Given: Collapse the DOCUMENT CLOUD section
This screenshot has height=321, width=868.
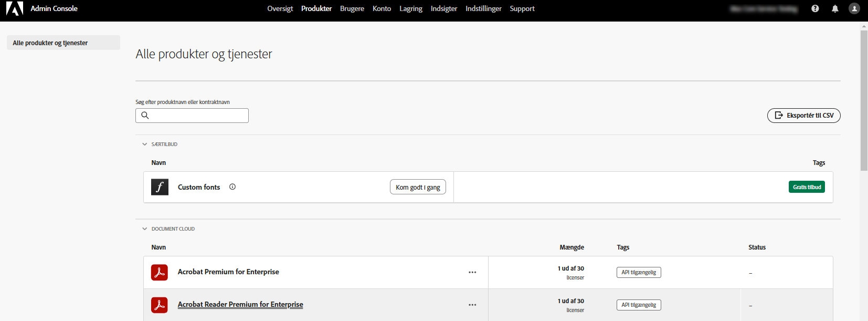Looking at the screenshot, I should click(145, 229).
